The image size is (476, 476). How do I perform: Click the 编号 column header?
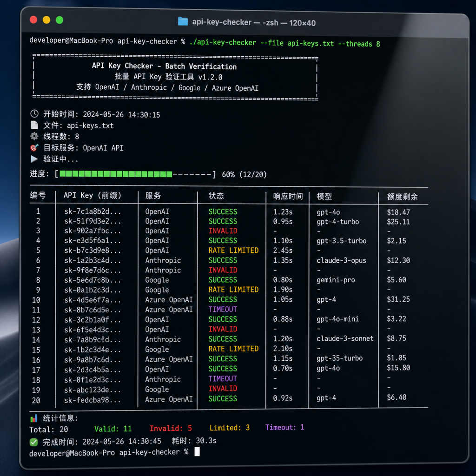point(38,195)
